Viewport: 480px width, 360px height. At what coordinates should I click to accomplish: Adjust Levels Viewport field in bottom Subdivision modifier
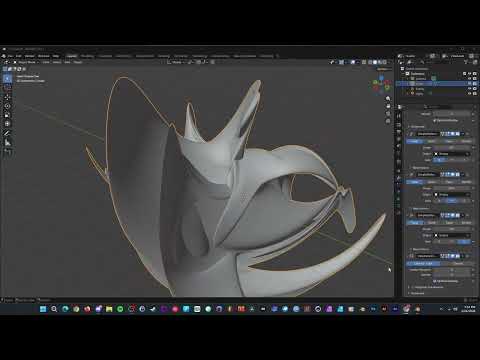[x=452, y=269]
